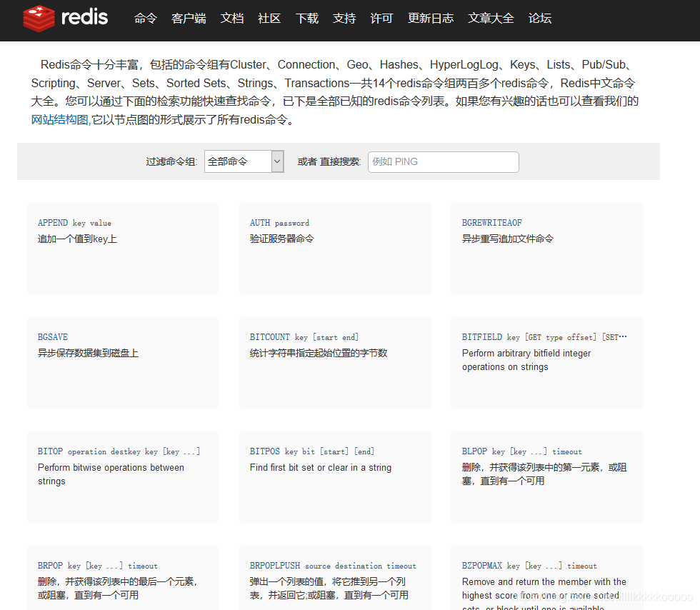Open the 社区 navigation item
The height and width of the screenshot is (610, 700).
tap(270, 19)
